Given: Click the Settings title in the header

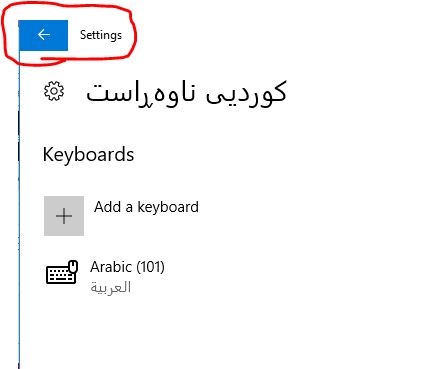Looking at the screenshot, I should coord(101,35).
